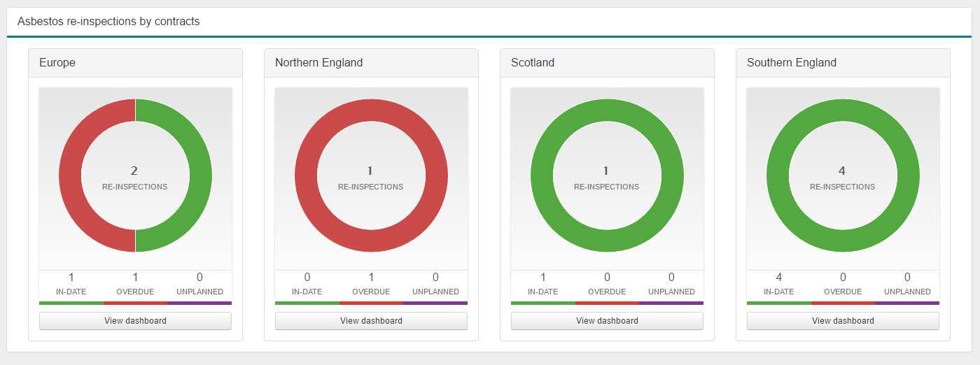
Task: Click the Europe IN-DATE count
Action: 71,278
